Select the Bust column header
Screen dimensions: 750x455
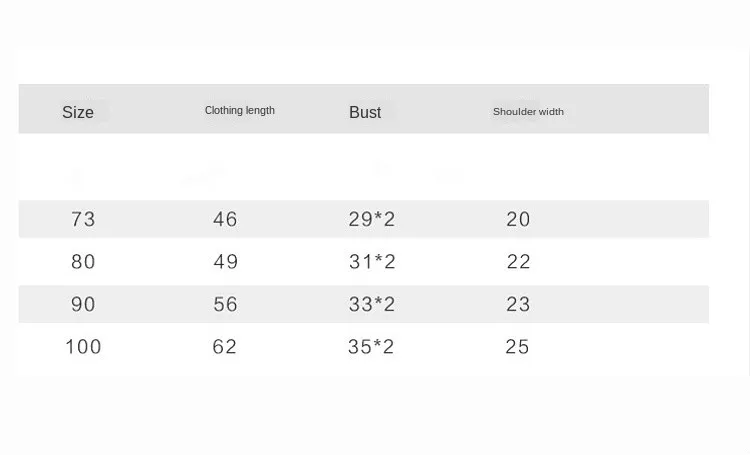click(365, 112)
